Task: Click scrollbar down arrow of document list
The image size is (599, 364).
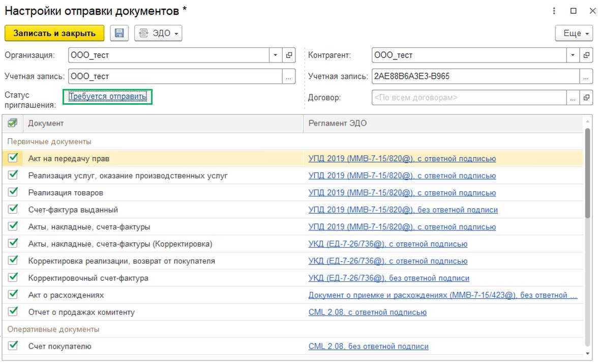Action: 587,354
